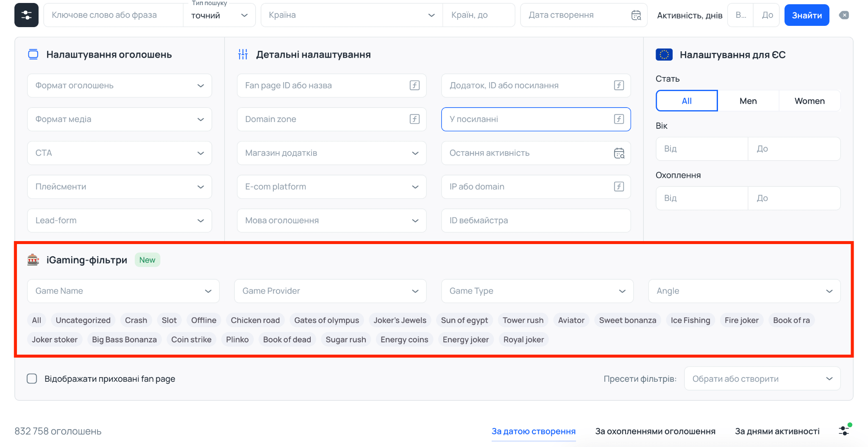Select the Plinko chip

click(x=237, y=340)
